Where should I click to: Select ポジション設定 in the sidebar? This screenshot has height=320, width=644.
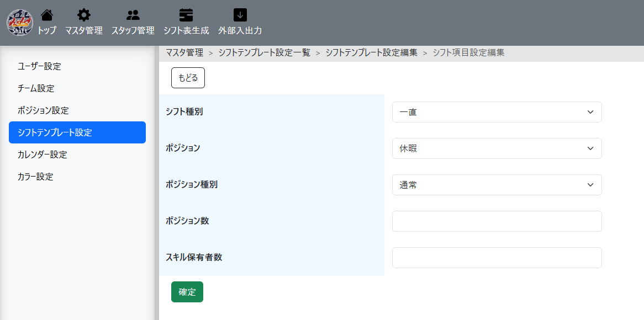point(77,110)
